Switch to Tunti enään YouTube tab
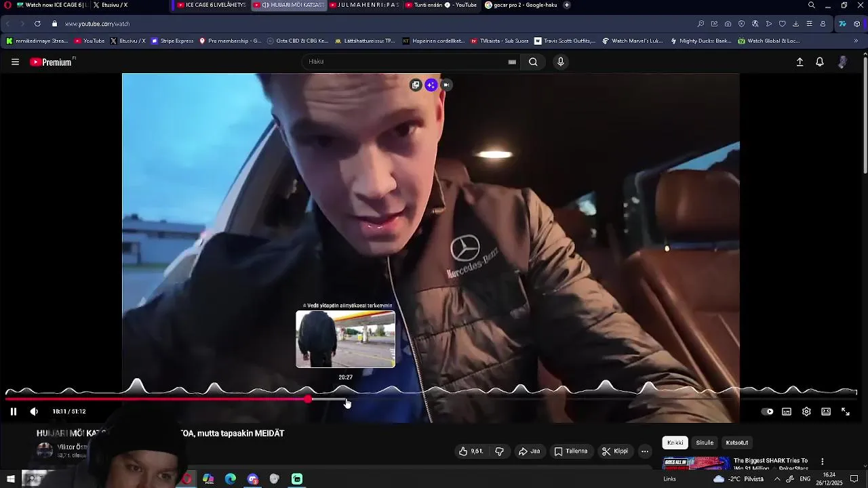The image size is (868, 488). tap(441, 5)
